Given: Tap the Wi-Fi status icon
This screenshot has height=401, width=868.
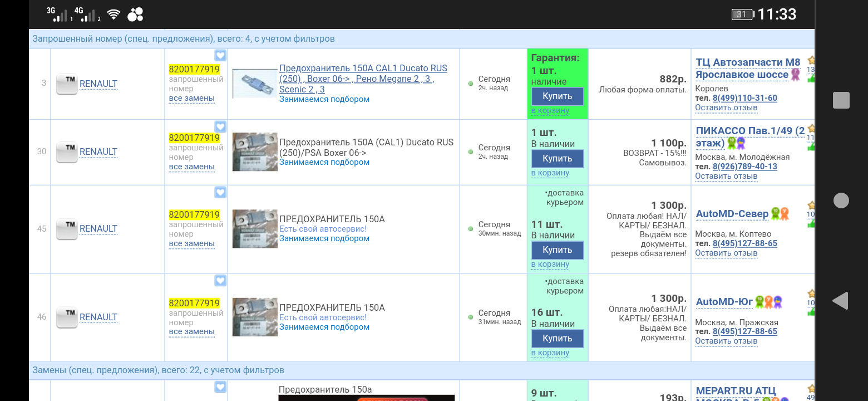Looking at the screenshot, I should coord(114,15).
